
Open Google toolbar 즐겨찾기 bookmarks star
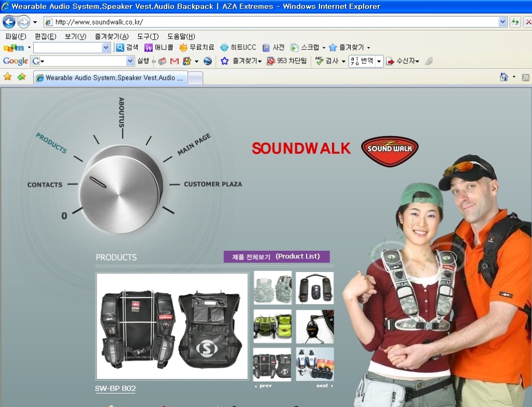241,61
